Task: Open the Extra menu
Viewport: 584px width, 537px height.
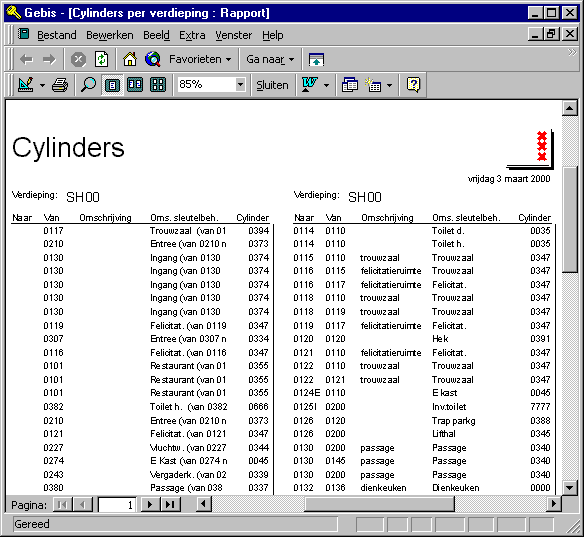Action: point(192,35)
